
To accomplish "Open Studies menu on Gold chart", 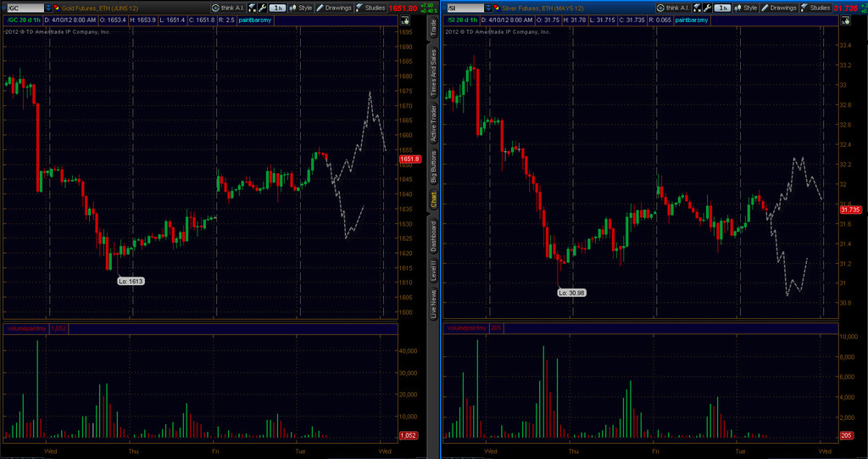I will pos(370,8).
